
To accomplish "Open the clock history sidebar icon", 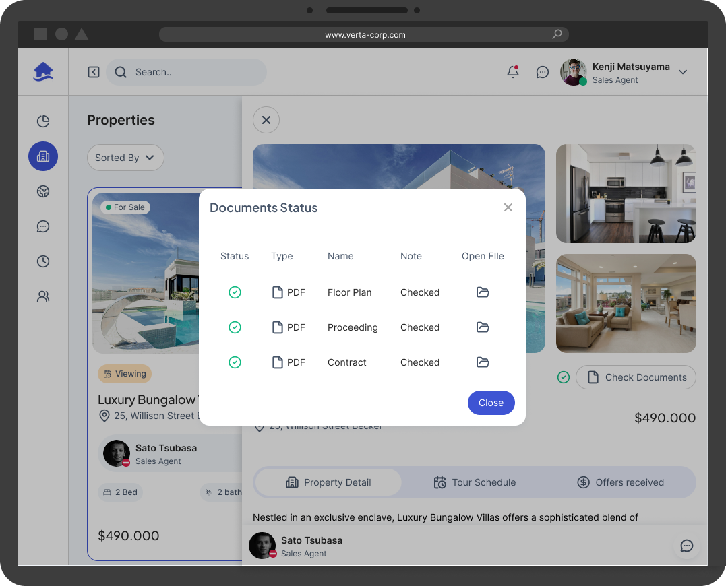I will (x=43, y=261).
